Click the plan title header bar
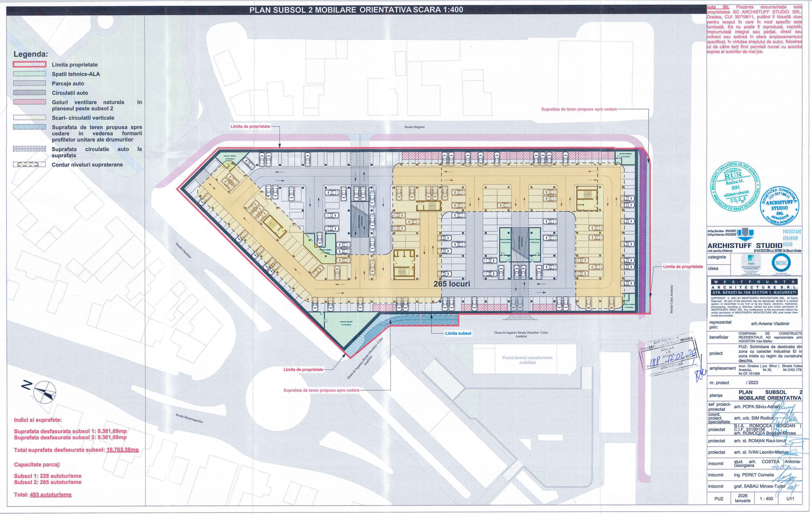This screenshot has height=514, width=812. [x=356, y=10]
